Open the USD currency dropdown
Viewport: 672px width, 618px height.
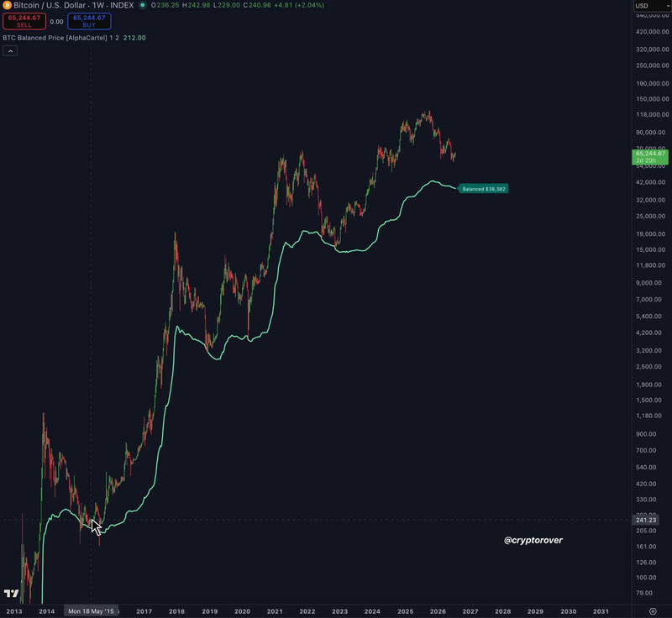(652, 6)
